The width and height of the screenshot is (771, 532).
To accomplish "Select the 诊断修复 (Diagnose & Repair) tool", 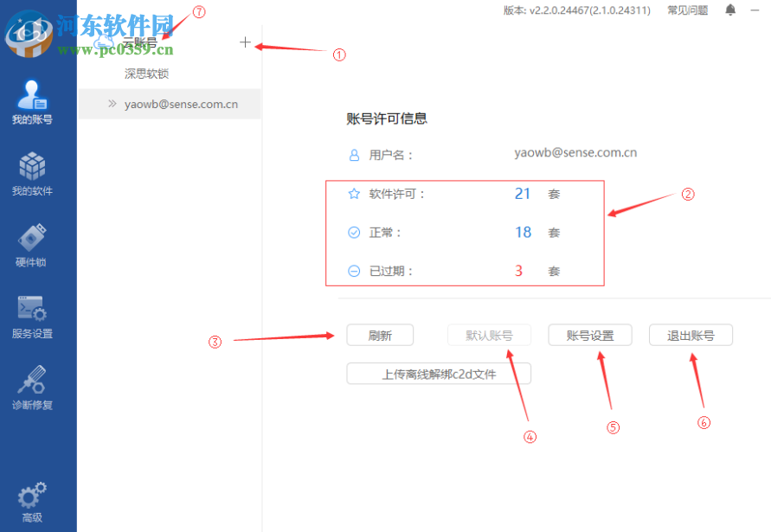I will [x=35, y=382].
